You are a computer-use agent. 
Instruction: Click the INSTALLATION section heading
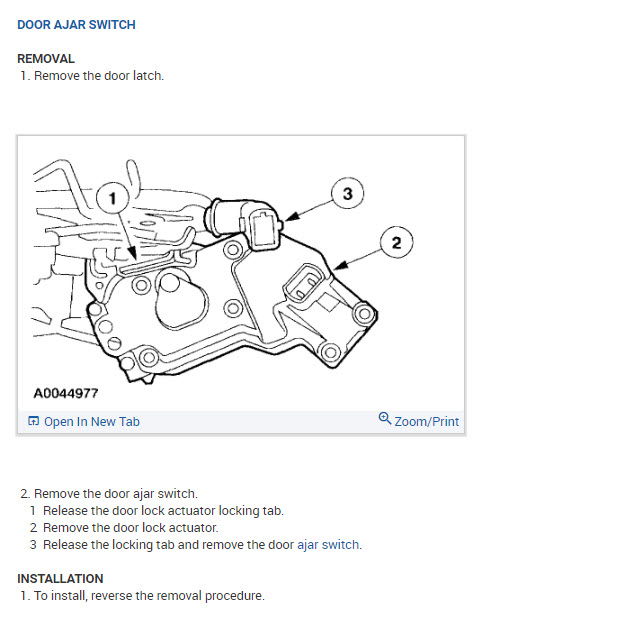[60, 579]
